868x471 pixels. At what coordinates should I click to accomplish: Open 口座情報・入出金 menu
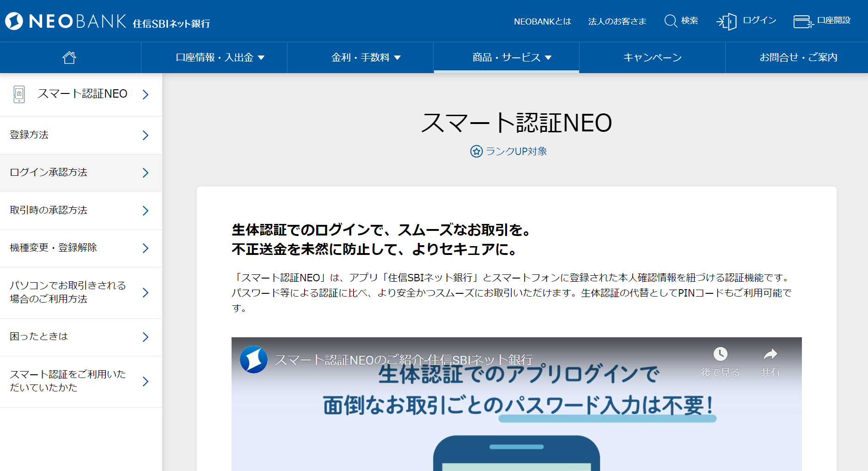[x=214, y=57]
